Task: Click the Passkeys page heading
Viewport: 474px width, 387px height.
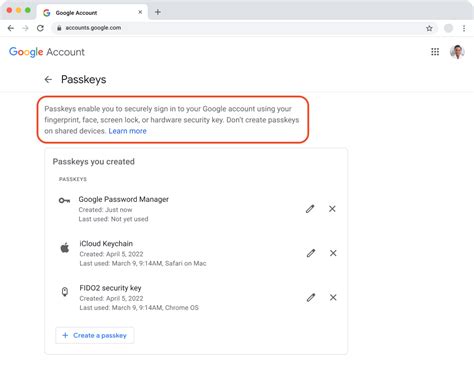Action: tap(84, 79)
